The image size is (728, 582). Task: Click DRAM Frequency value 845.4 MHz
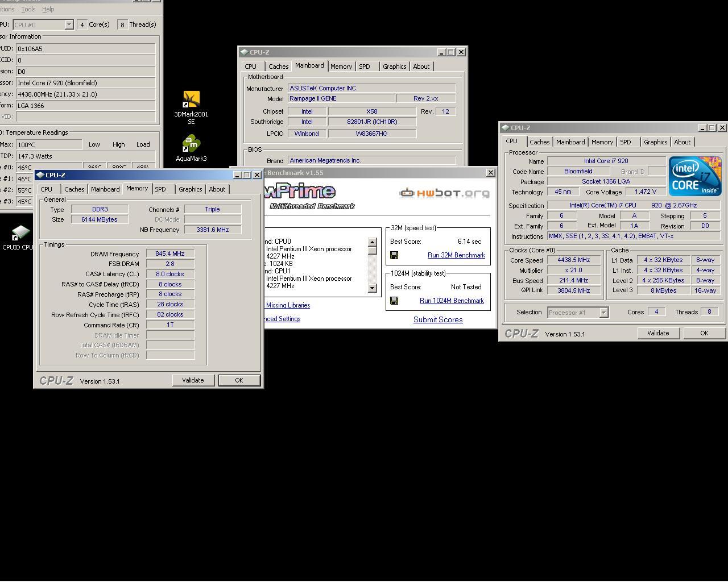[170, 253]
